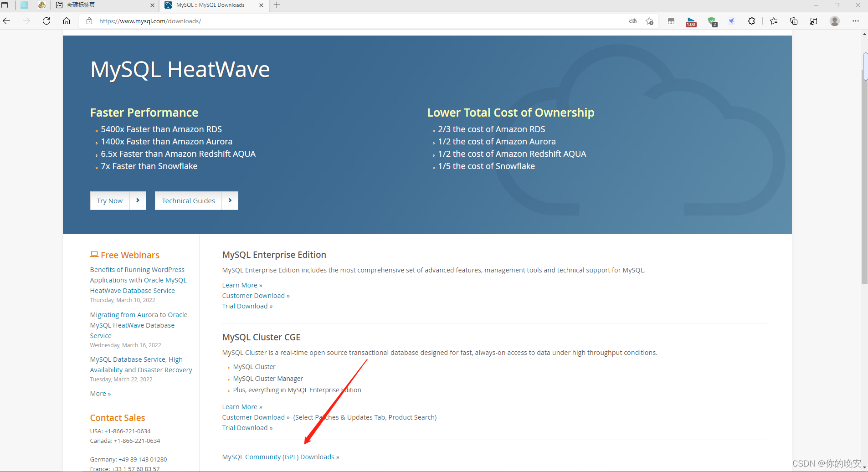
Task: Open the browser settings and more menu
Action: (x=856, y=21)
